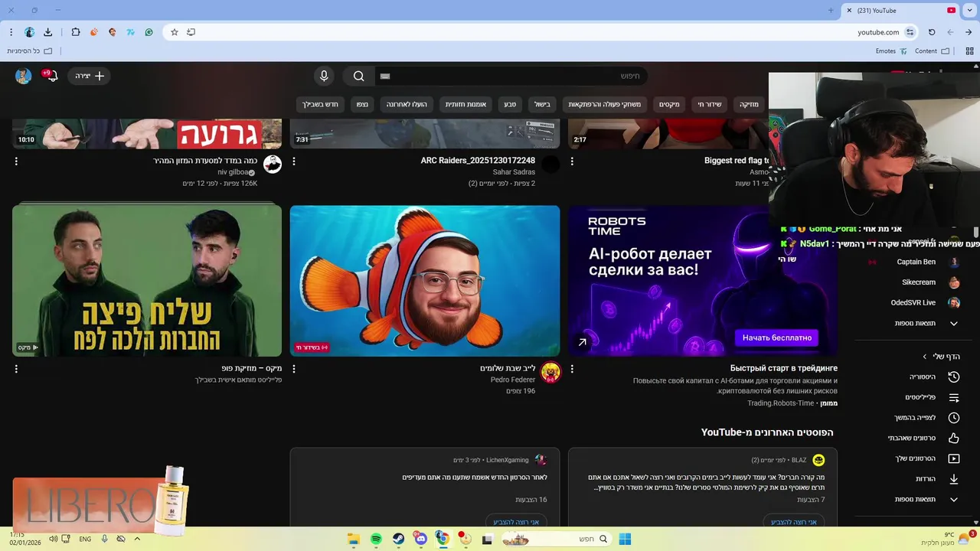Open the Sahar Sadras channel link
The image size is (980, 551).
(514, 172)
